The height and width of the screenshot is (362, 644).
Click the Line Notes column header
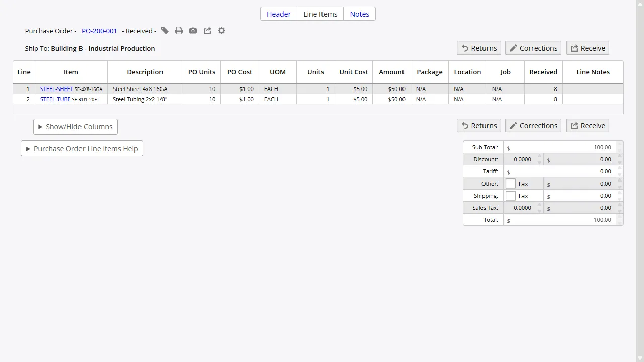[593, 72]
